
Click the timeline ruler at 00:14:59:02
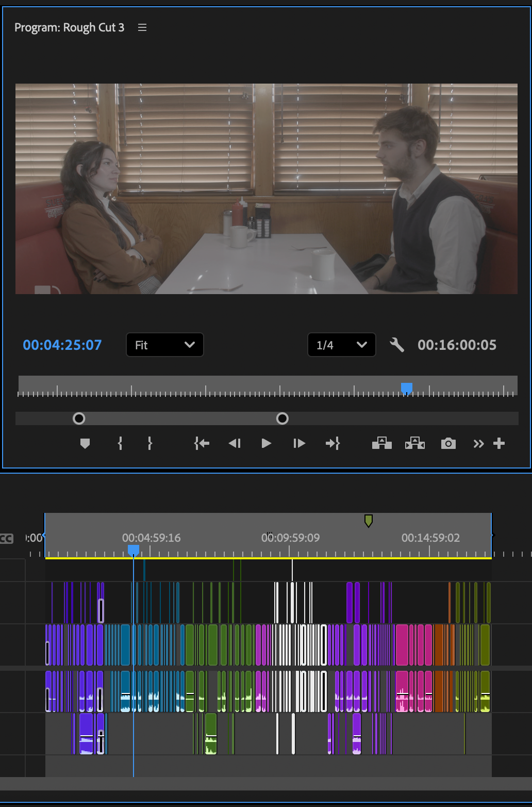pyautogui.click(x=431, y=538)
